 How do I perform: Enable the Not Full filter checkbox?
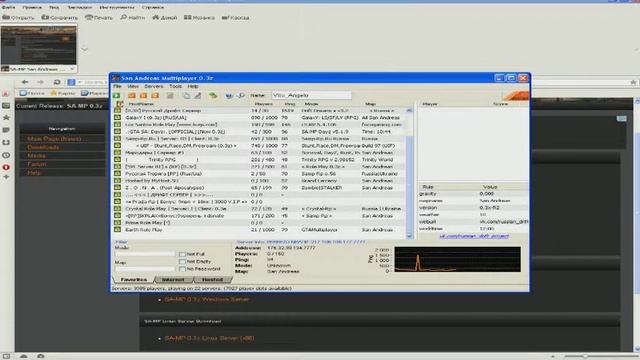click(x=182, y=254)
